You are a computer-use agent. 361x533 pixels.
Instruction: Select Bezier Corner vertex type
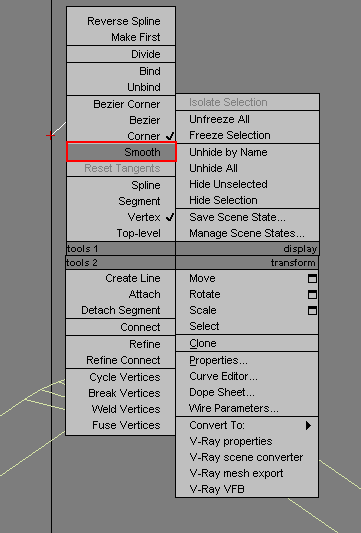coord(121,104)
